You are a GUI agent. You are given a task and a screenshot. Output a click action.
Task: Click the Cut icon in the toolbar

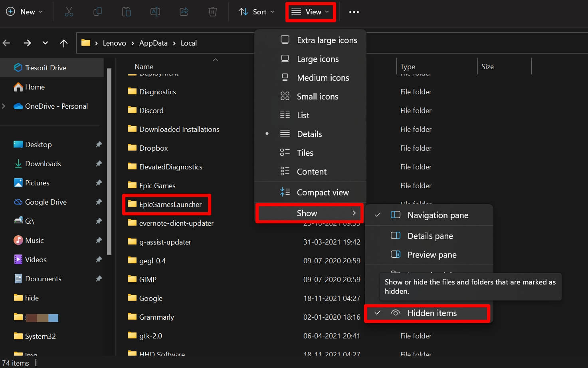pyautogui.click(x=69, y=12)
